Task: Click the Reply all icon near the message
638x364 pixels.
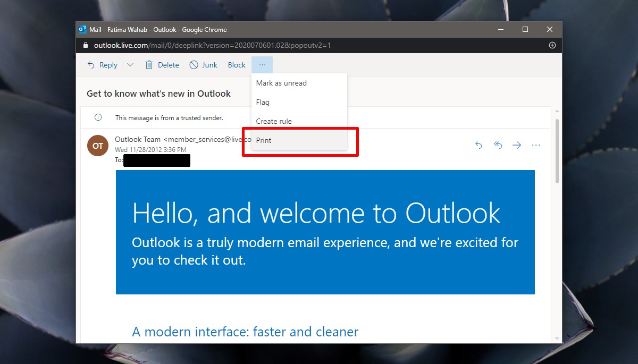Action: (498, 145)
